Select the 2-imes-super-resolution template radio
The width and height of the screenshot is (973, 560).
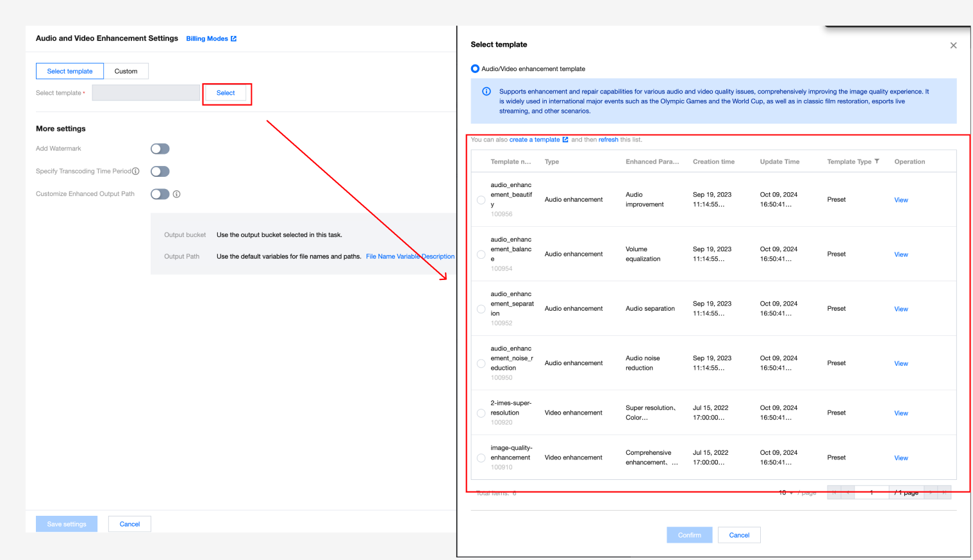pos(481,413)
